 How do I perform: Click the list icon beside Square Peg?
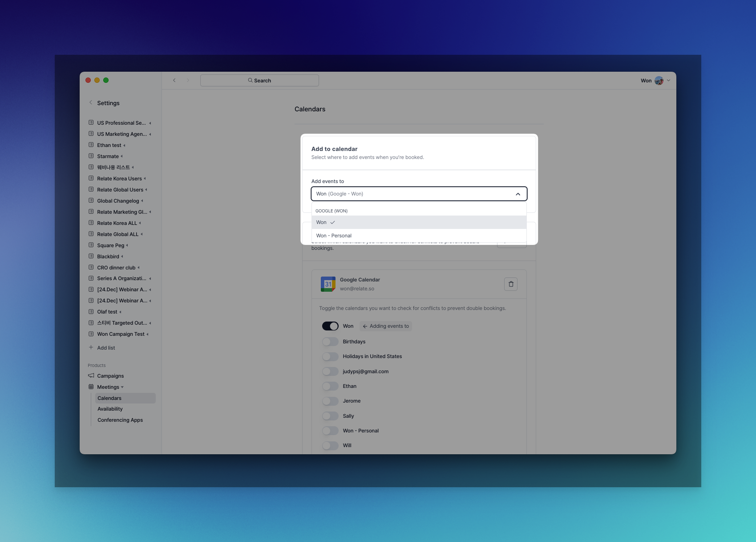pos(91,245)
